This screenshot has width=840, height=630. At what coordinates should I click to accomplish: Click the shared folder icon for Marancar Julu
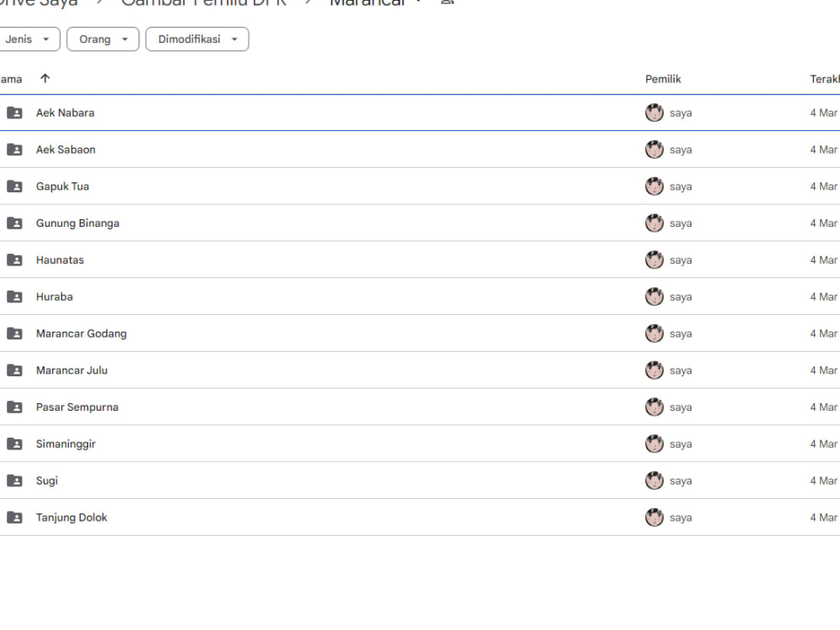tap(14, 370)
